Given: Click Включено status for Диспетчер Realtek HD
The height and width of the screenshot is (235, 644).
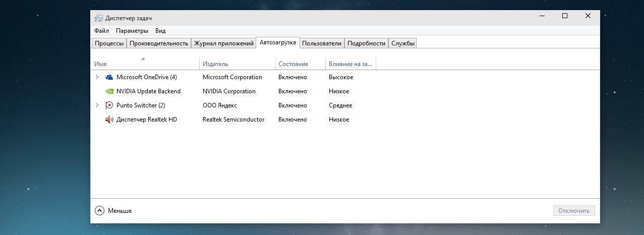Looking at the screenshot, I should (292, 120).
